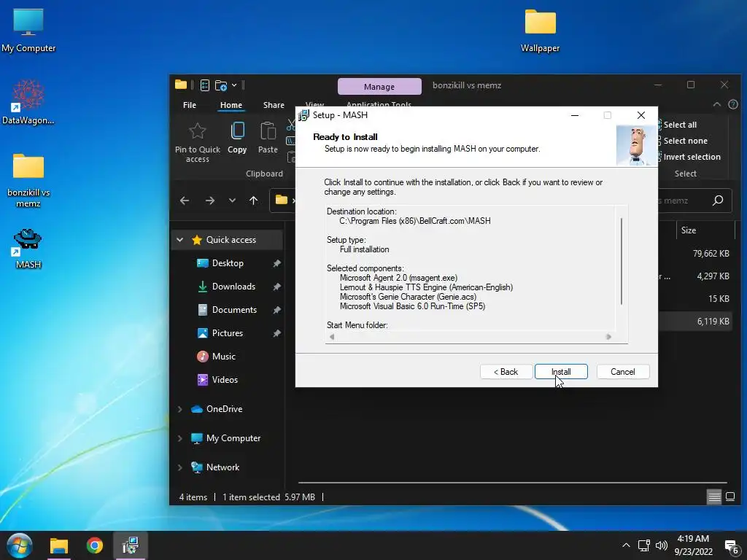The height and width of the screenshot is (560, 747).
Task: Open Customize Quick Access Toolbar dropdown
Action: 234,86
